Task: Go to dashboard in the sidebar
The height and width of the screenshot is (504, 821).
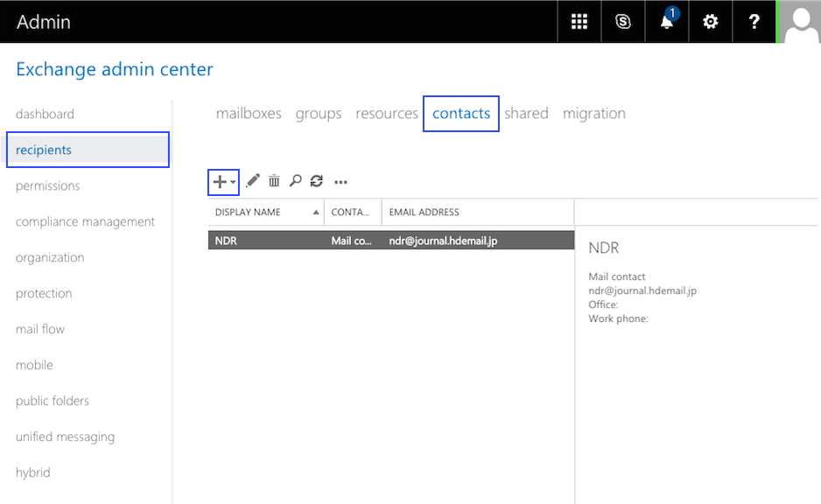Action: pyautogui.click(x=45, y=114)
